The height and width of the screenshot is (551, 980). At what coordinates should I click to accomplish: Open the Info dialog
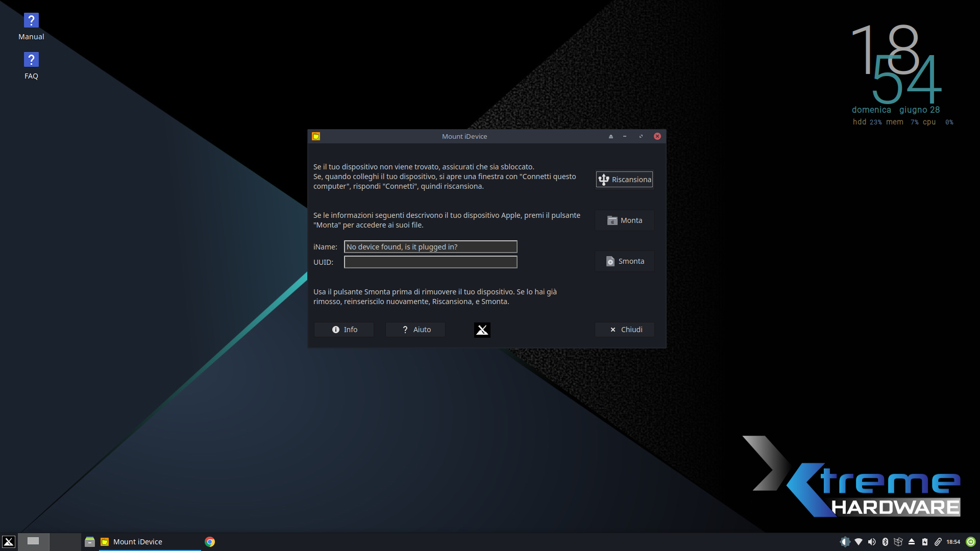pyautogui.click(x=344, y=330)
